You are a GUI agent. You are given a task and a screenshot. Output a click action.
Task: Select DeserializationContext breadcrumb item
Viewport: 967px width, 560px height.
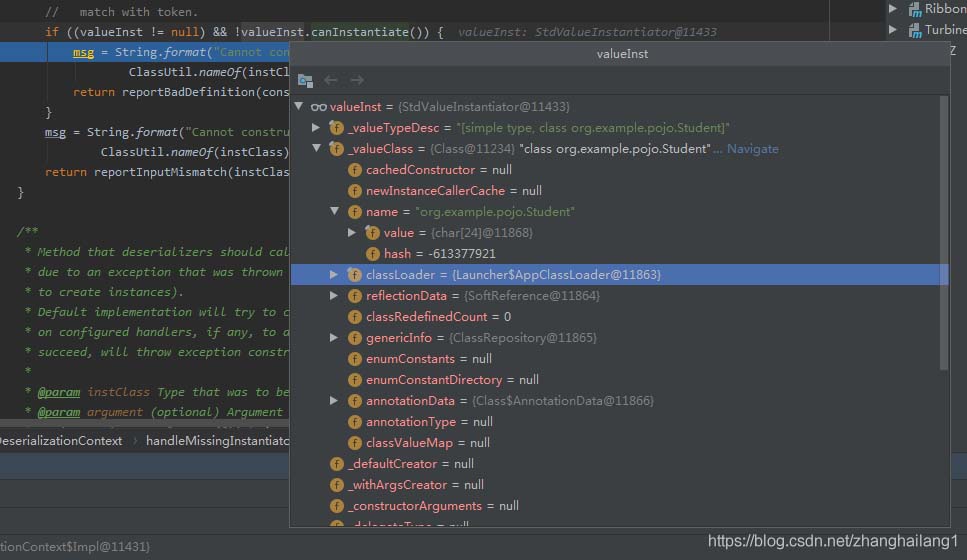tap(60, 441)
